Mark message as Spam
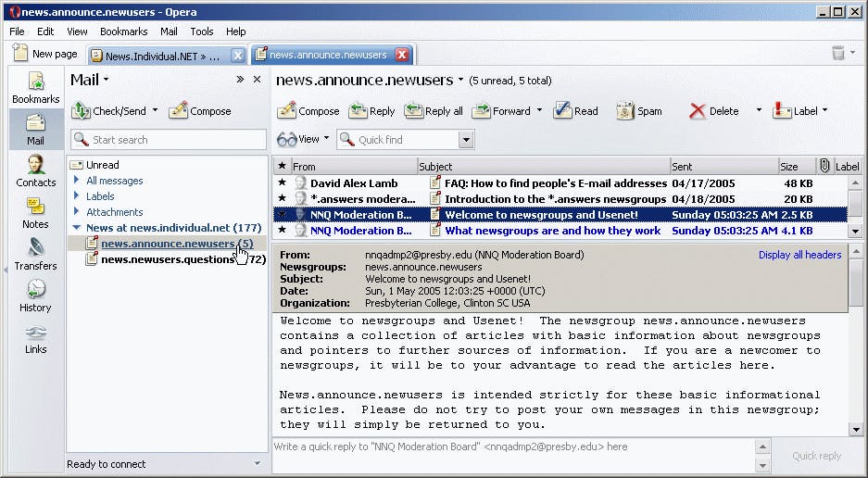This screenshot has height=478, width=868. point(639,111)
